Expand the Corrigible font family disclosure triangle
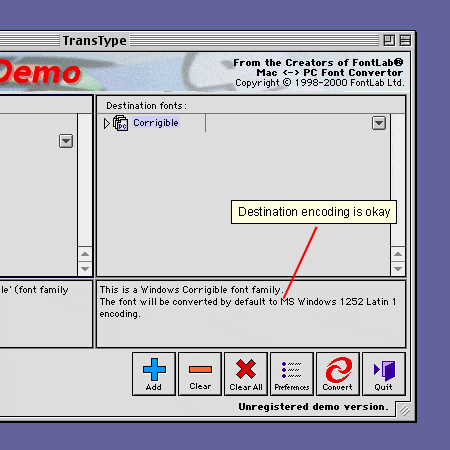The width and height of the screenshot is (450, 450). point(106,123)
